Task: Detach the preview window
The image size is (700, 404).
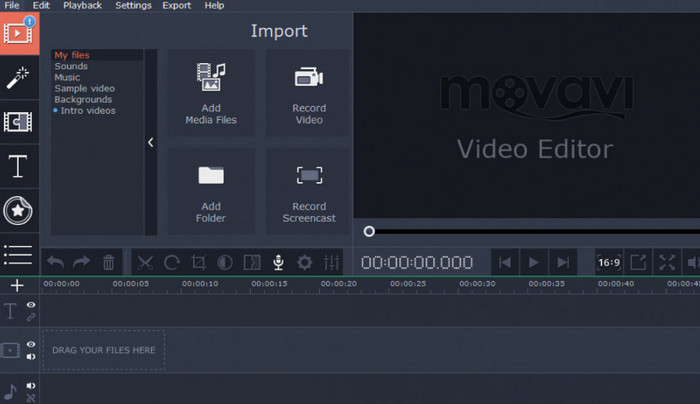Action: pyautogui.click(x=638, y=262)
